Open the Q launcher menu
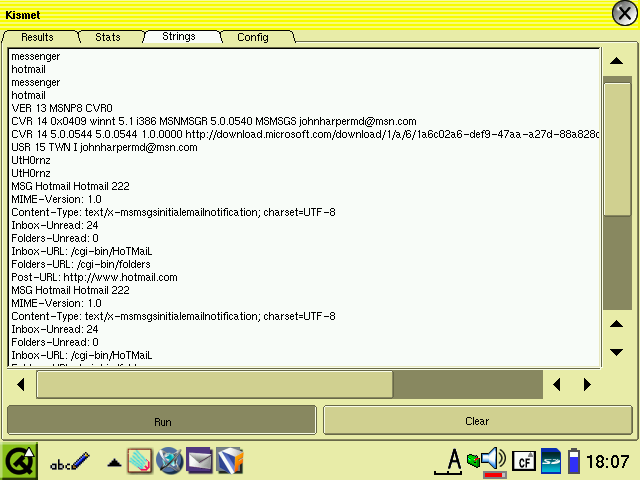The image size is (640, 480). pyautogui.click(x=19, y=461)
